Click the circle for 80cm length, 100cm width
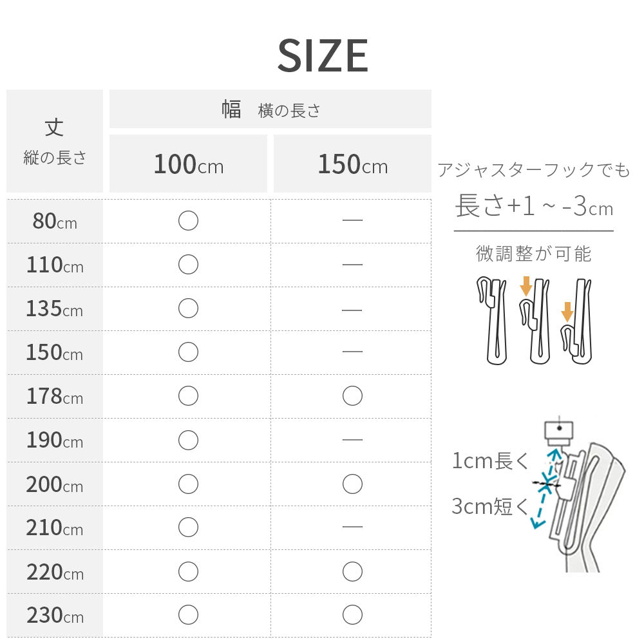Image resolution: width=644 pixels, height=644 pixels. [188, 221]
